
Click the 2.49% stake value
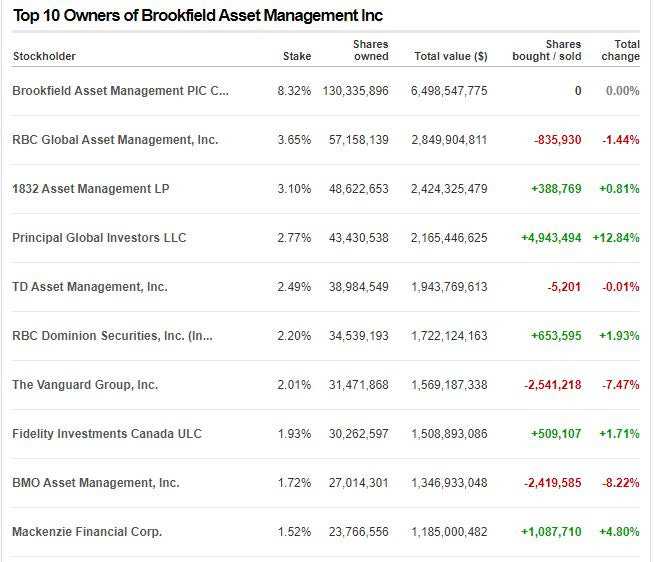coord(294,287)
